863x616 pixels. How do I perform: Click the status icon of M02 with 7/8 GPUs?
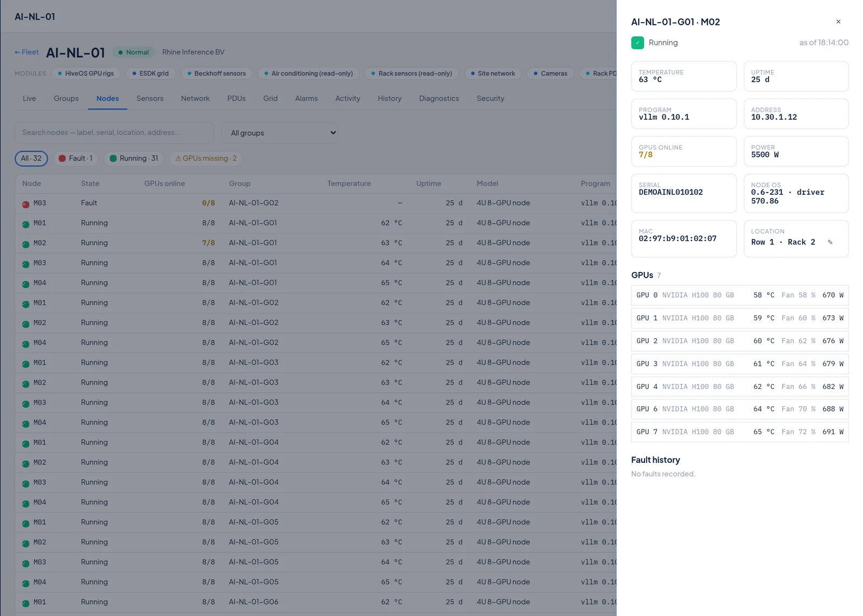pyautogui.click(x=26, y=244)
